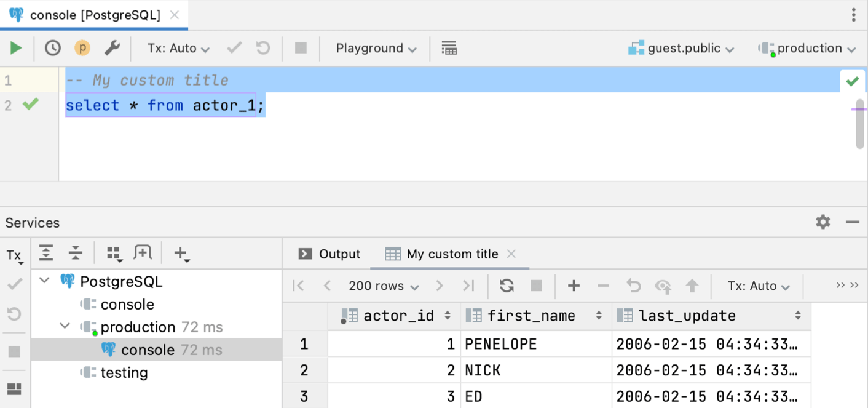This screenshot has height=408, width=868.
Task: Jump to the last page of results
Action: [468, 286]
